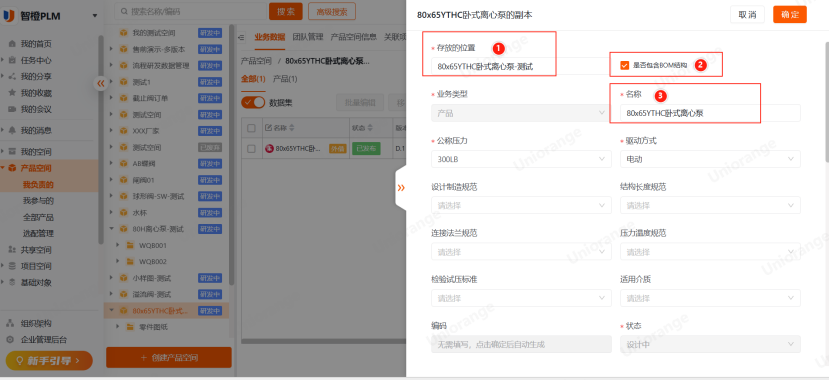
Task: Open 企业管理后台 via its gear icon
Action: point(10,340)
